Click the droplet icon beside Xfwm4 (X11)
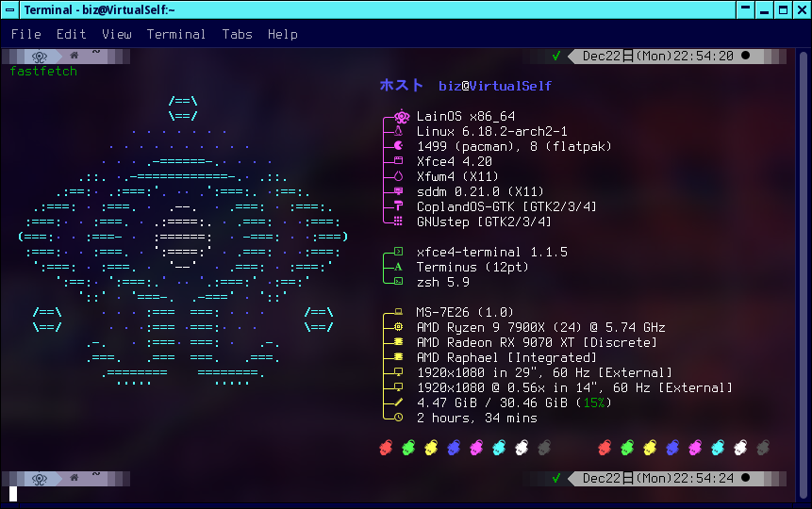This screenshot has width=812, height=509. [398, 176]
